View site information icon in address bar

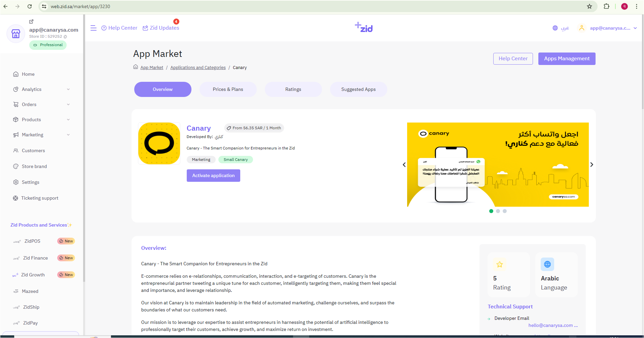[x=44, y=6]
